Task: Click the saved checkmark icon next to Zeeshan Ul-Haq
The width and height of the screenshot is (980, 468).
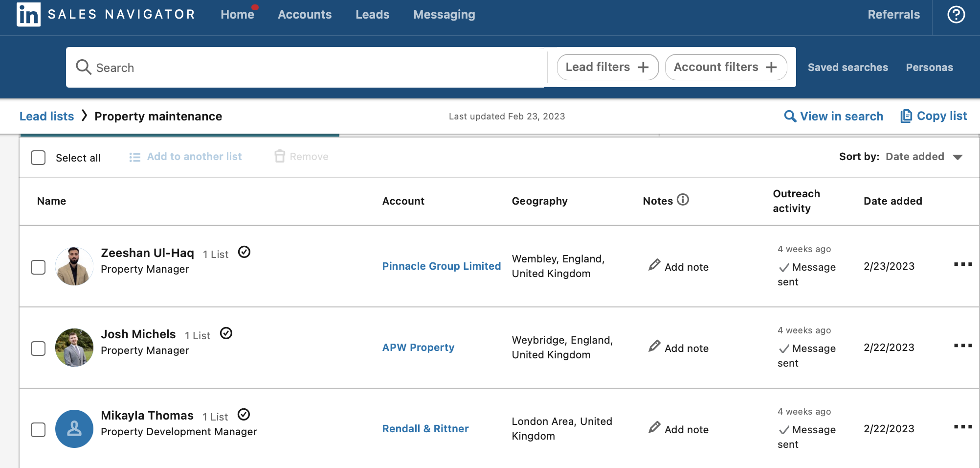Action: pyautogui.click(x=244, y=252)
